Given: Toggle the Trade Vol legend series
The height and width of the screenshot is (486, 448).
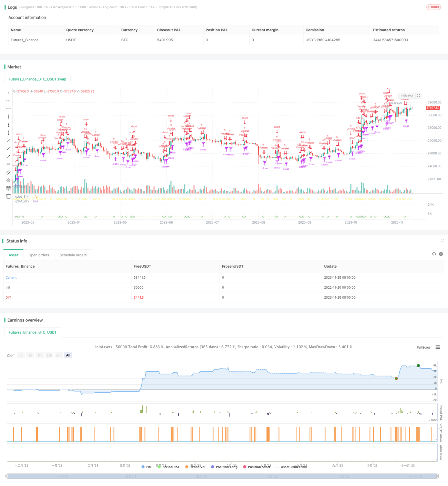Looking at the screenshot, I should point(195,467).
